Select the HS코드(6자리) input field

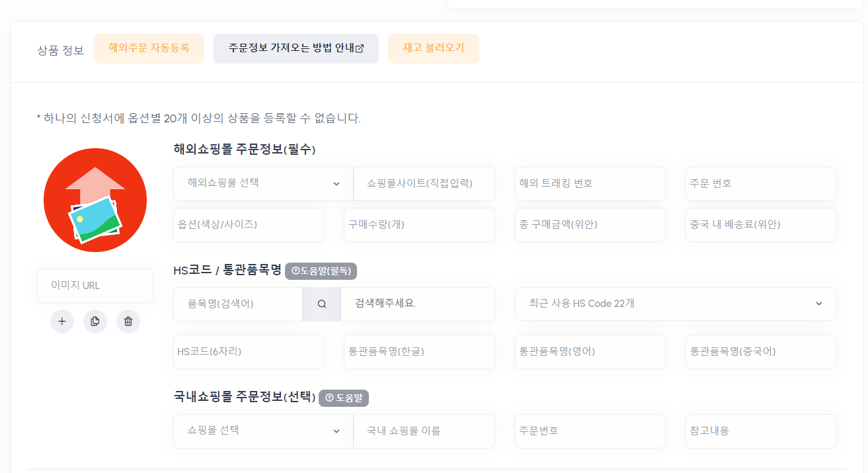(248, 352)
